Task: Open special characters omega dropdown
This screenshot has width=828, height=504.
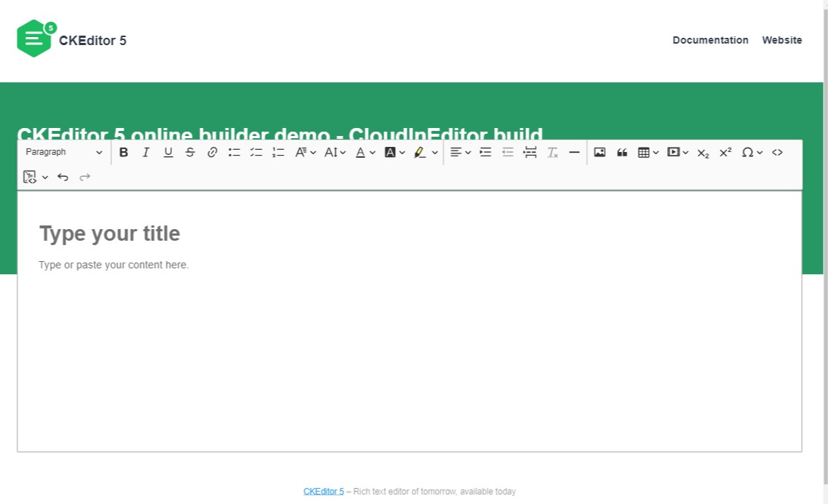Action: pyautogui.click(x=752, y=153)
